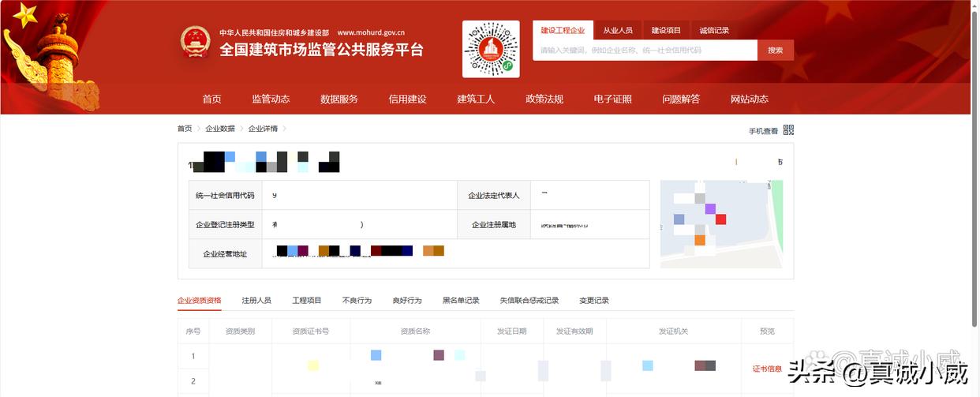Go to 首页 in main navigation

(x=211, y=99)
